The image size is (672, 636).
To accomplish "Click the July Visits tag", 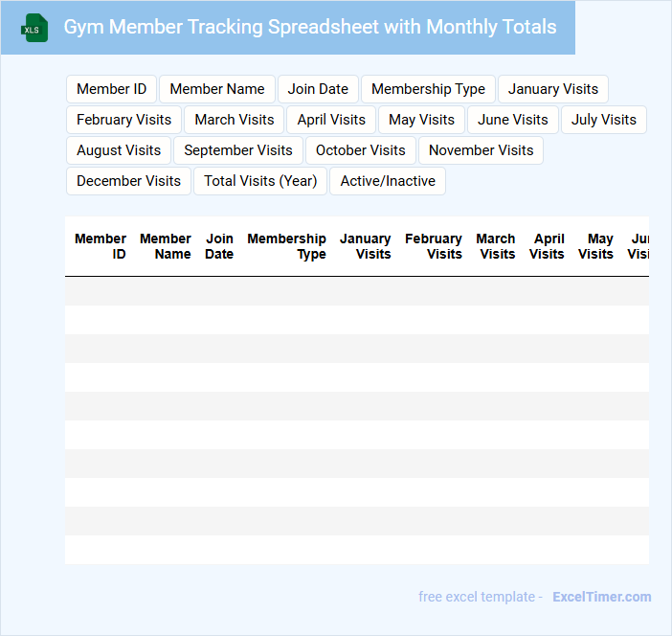I will click(x=603, y=120).
